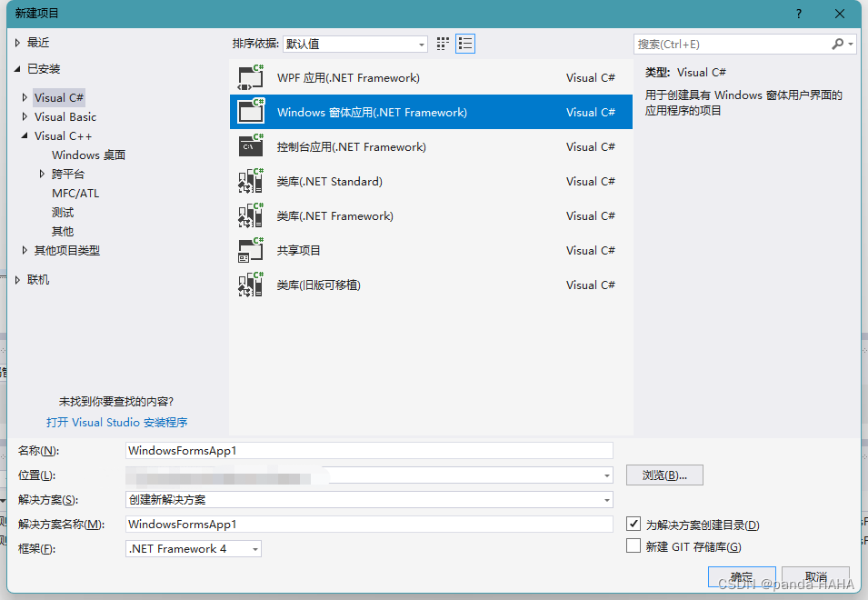Confirm project creation with 确定 button
Viewport: 868px width, 600px height.
(741, 576)
